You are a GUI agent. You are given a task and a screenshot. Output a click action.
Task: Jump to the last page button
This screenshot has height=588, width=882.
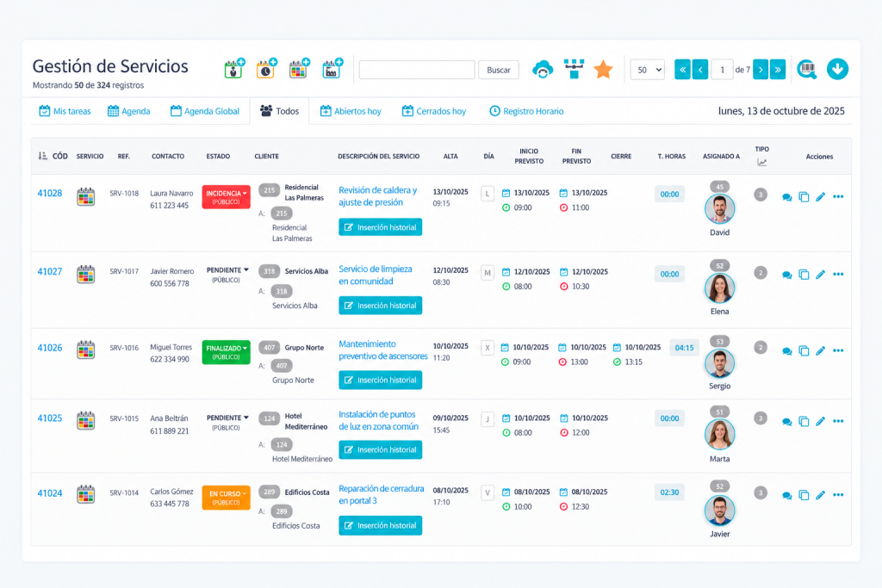click(x=778, y=70)
